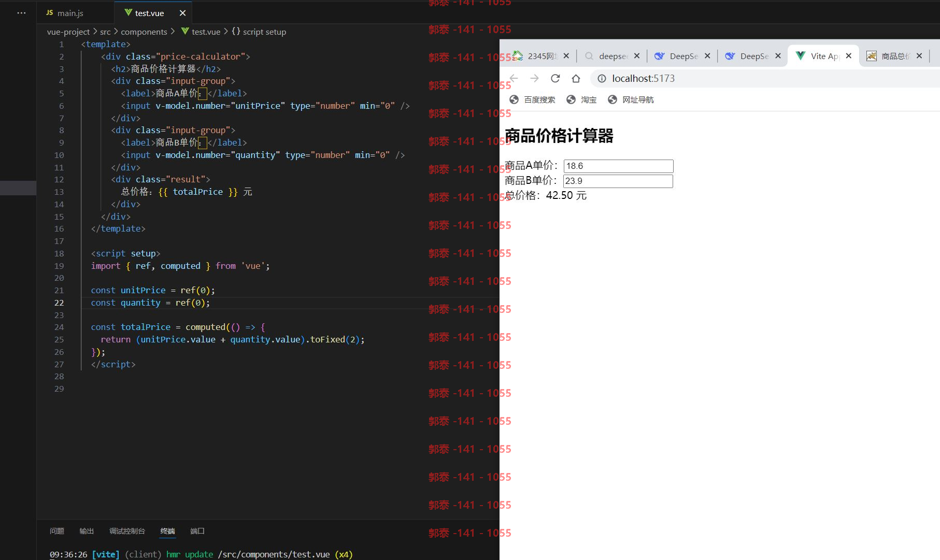The height and width of the screenshot is (560, 940).
Task: Go back in the browser
Action: (x=514, y=78)
